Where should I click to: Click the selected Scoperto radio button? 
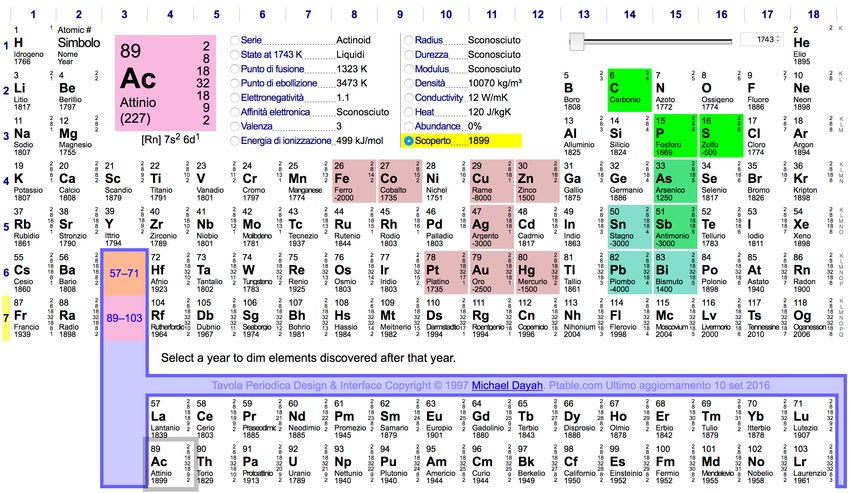click(x=409, y=141)
